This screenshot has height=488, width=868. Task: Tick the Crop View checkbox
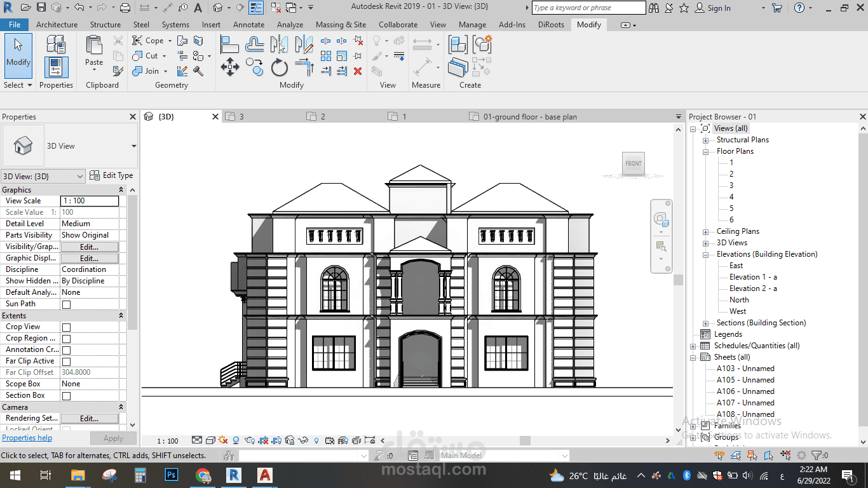[66, 327]
